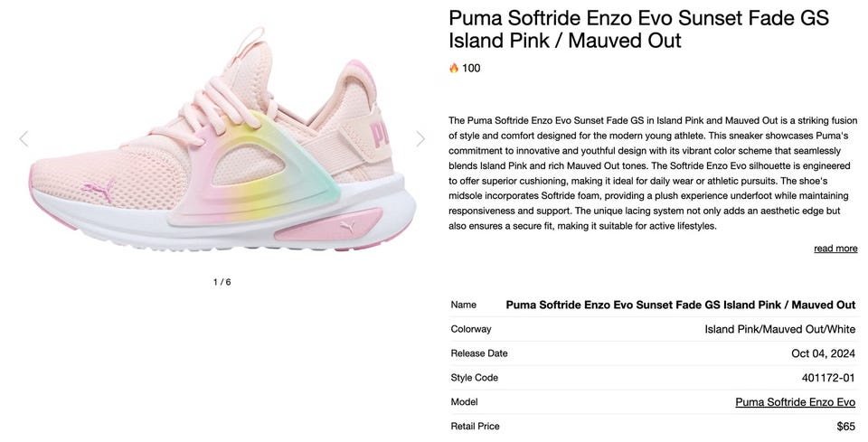Click the 1 / 6 image counter
This screenshot has height=442, width=868.
point(222,282)
